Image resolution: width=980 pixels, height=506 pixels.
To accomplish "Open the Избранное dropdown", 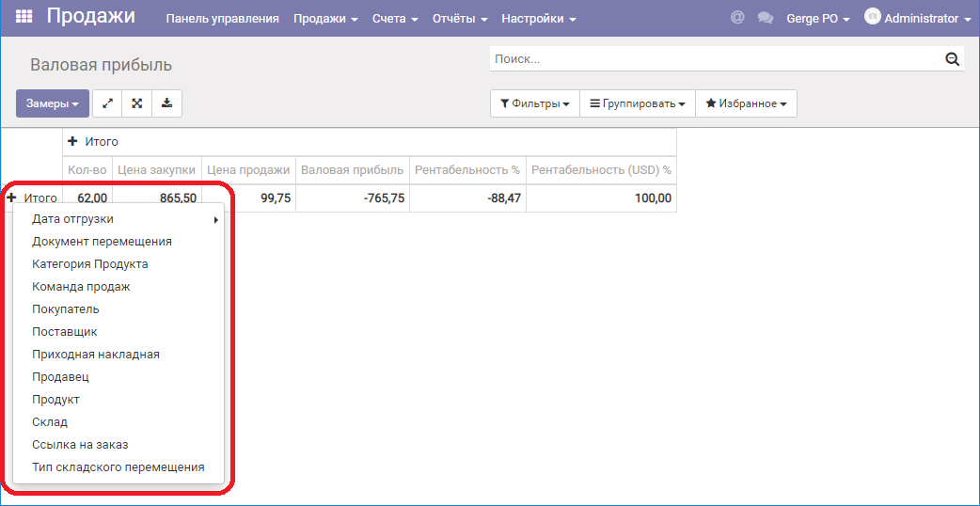I will [746, 103].
